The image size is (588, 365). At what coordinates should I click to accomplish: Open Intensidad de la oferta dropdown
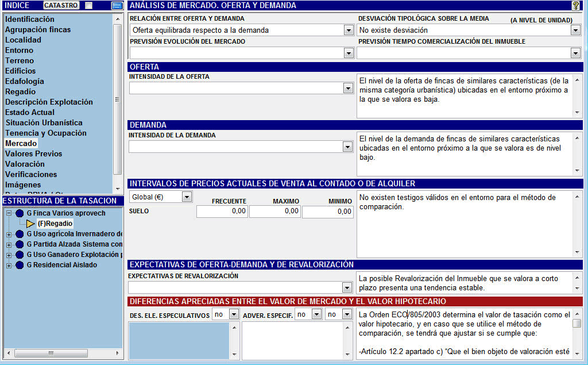(348, 89)
